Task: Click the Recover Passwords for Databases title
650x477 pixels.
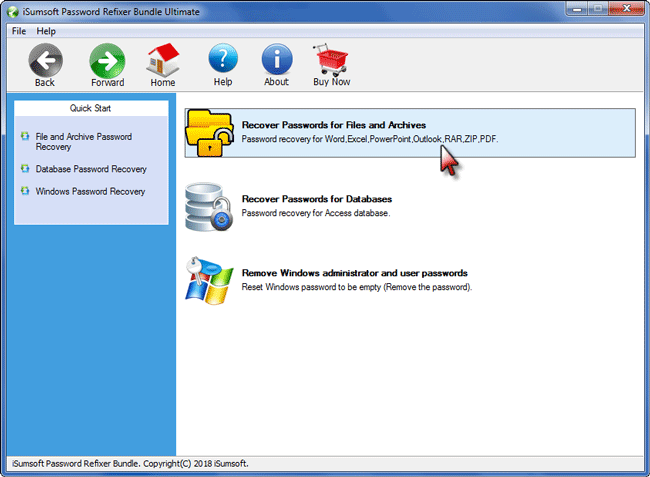Action: pyautogui.click(x=316, y=199)
